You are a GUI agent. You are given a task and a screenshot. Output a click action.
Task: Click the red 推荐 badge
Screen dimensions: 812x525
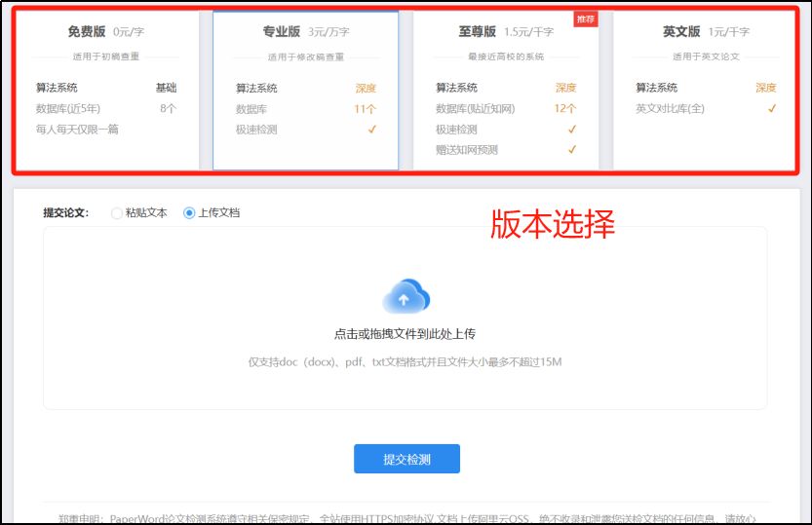point(586,19)
